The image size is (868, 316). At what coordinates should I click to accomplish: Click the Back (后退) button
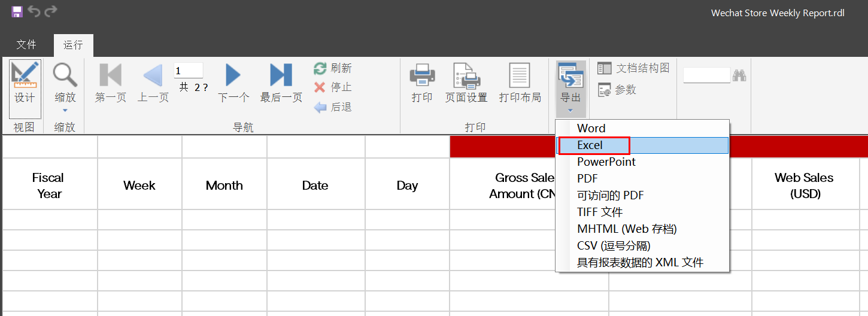tap(333, 107)
